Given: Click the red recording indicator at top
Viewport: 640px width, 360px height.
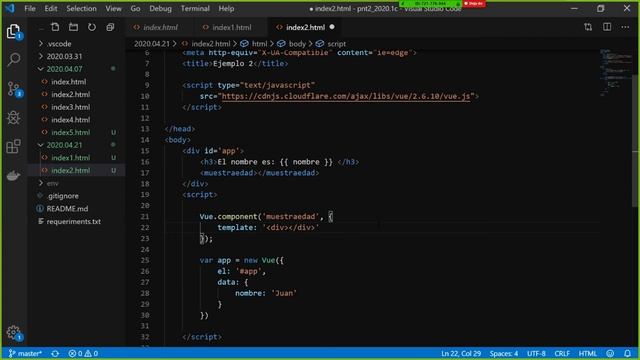Looking at the screenshot, I should click(473, 4).
